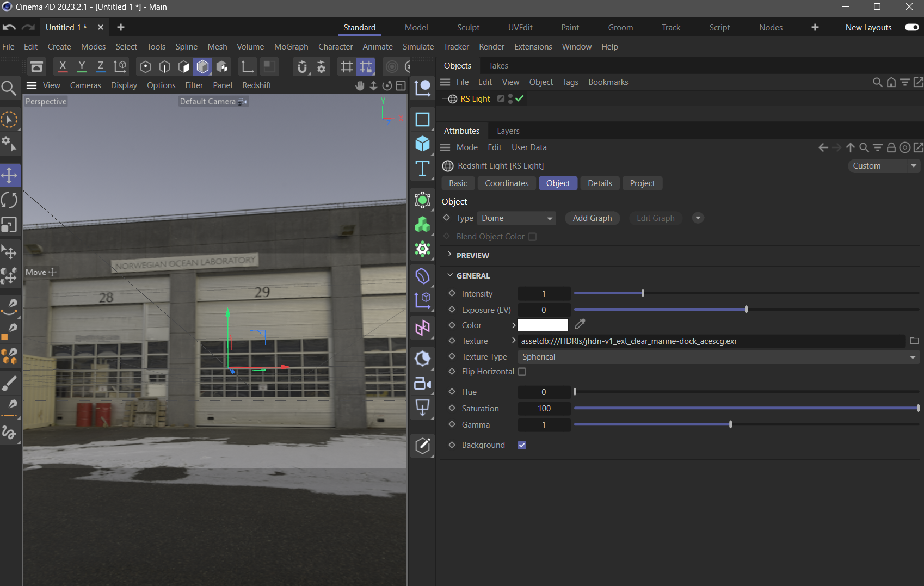Add a Cube primitive object
924x586 pixels.
click(x=422, y=144)
